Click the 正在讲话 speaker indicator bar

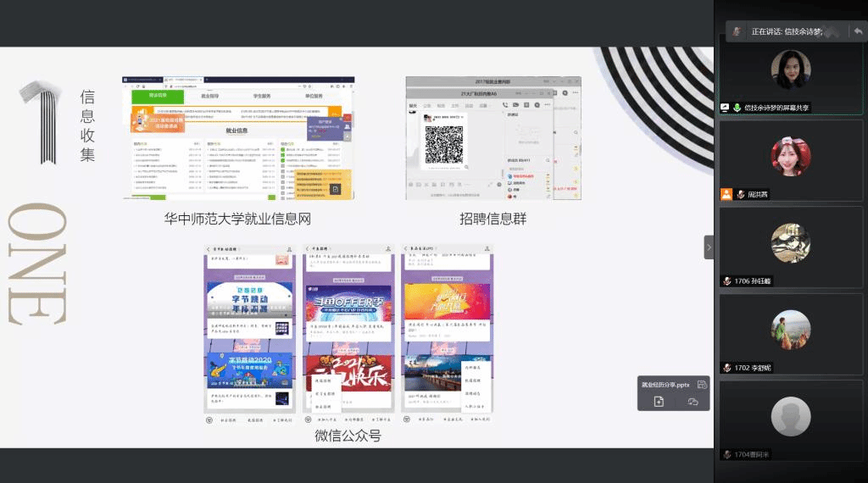788,31
